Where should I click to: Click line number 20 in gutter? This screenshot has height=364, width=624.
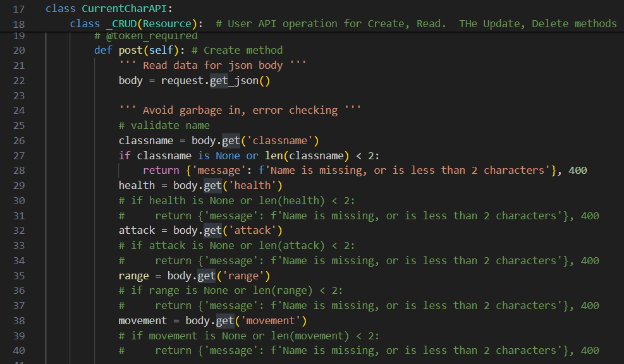pos(19,51)
